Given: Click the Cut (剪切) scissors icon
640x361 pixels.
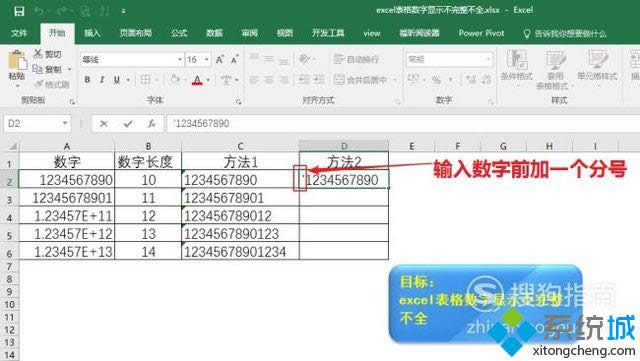Looking at the screenshot, I should point(38,53).
